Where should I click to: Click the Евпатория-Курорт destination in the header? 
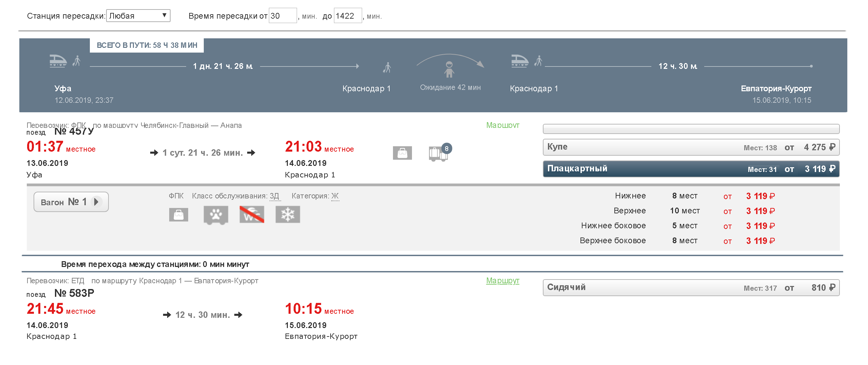(x=776, y=89)
